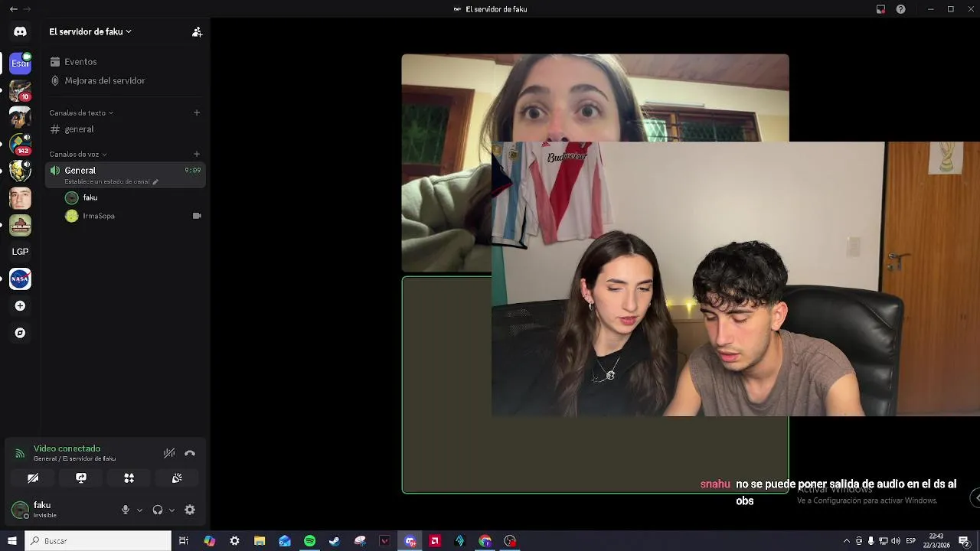Open the NASA server icon
The width and height of the screenshot is (980, 551).
tap(20, 279)
